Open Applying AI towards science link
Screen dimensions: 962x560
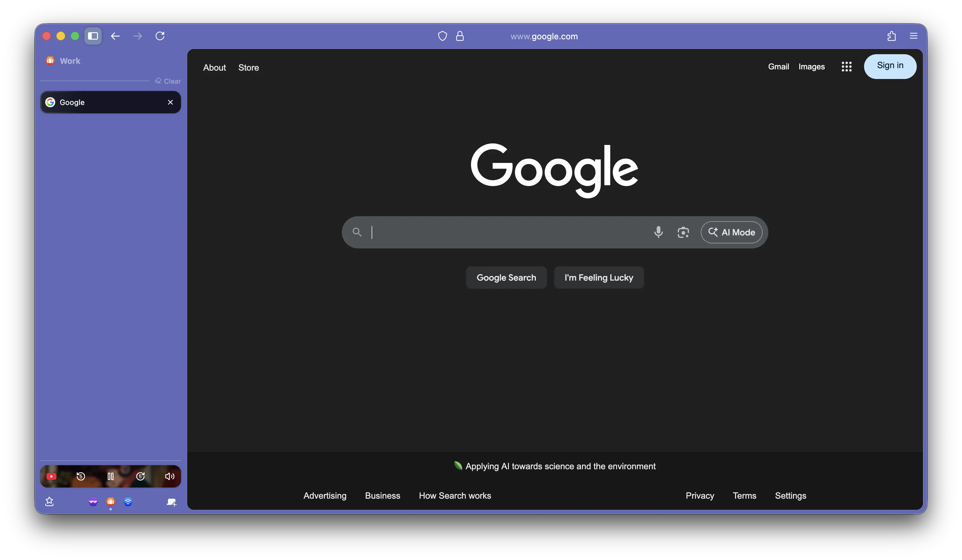[560, 466]
